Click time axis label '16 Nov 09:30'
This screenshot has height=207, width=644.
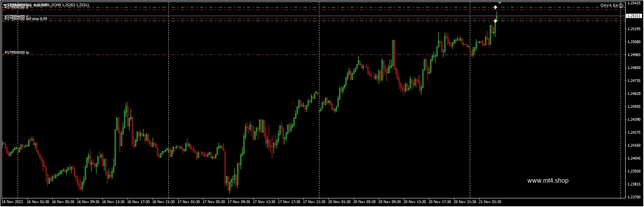click(88, 202)
